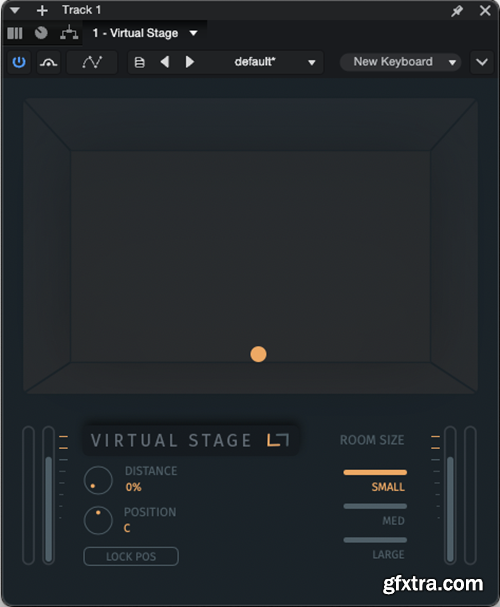
Task: Click the Distance knob
Action: click(x=98, y=480)
